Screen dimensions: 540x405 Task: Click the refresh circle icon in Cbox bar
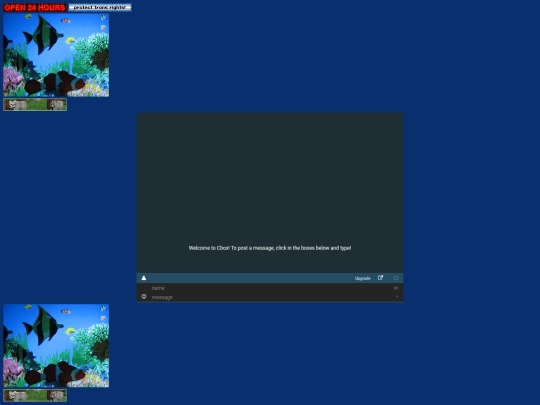(396, 278)
